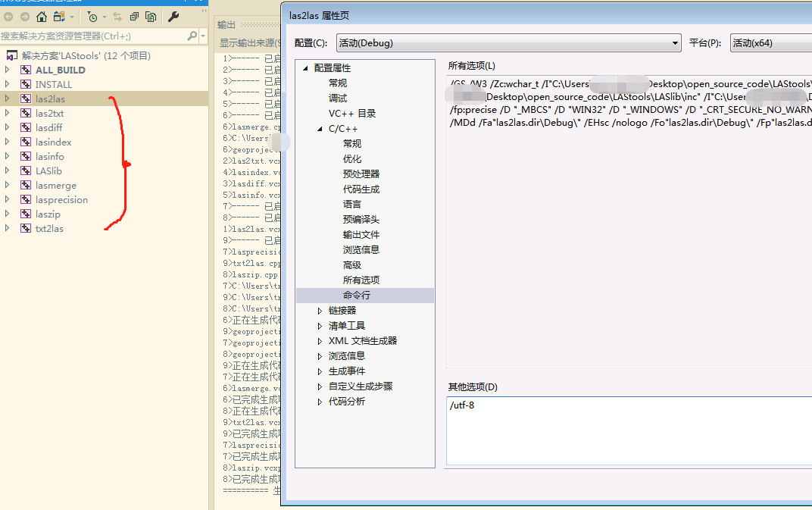
Task: Select the las2txt project name
Action: (50, 113)
